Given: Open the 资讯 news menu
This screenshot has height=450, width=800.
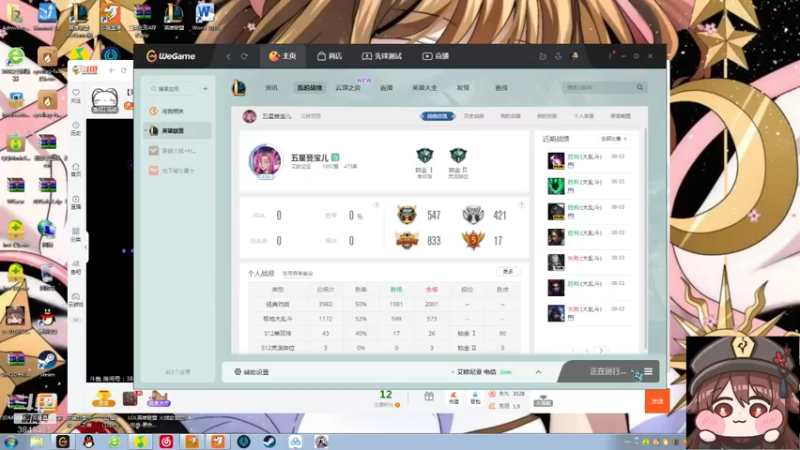Looking at the screenshot, I should (271, 88).
